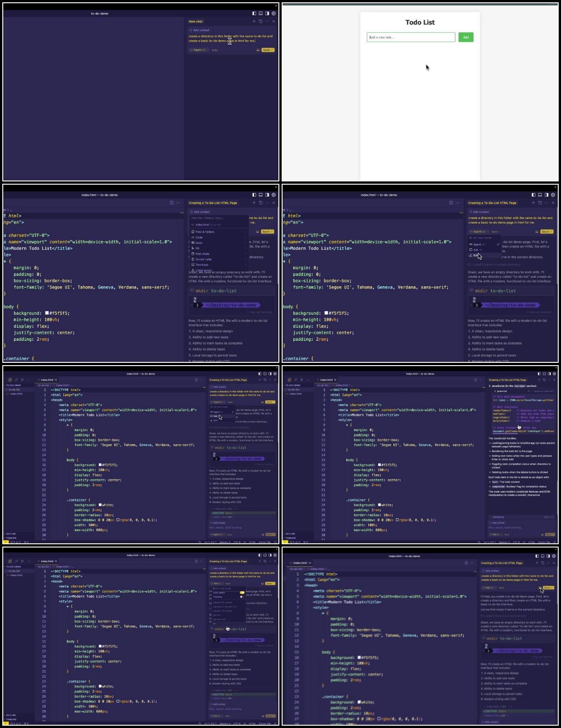
Task: Choose 'Git' in the context menu
Action: point(218,248)
